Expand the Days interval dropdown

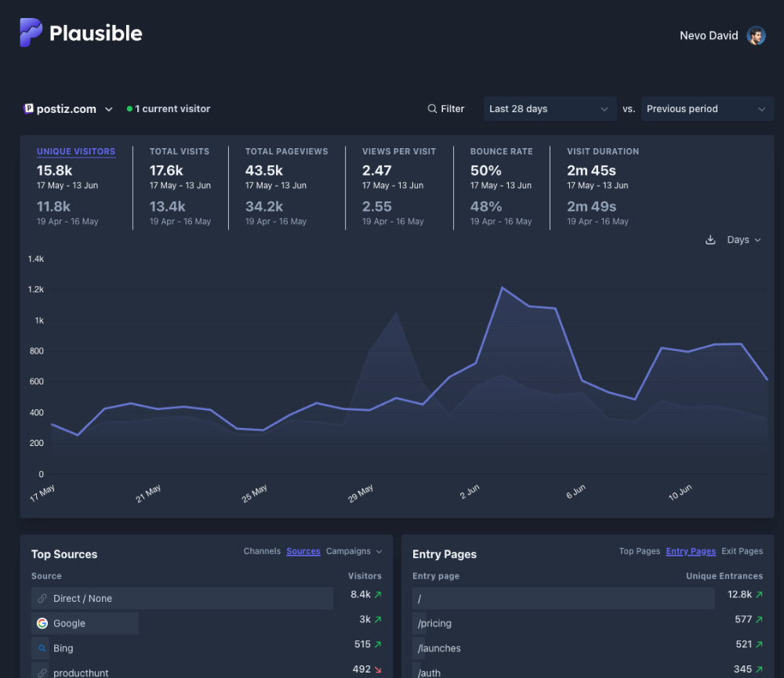[743, 240]
